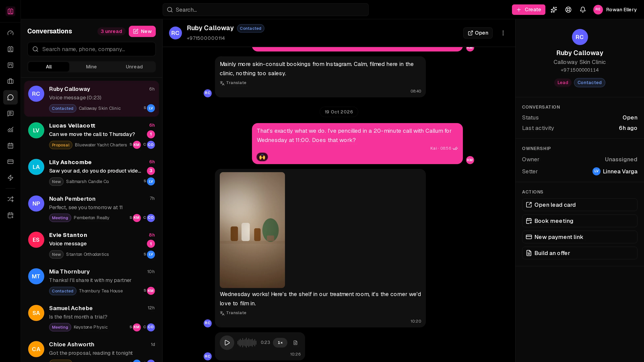Switch to the Unread conversations tab
The height and width of the screenshot is (362, 644).
pyautogui.click(x=134, y=67)
